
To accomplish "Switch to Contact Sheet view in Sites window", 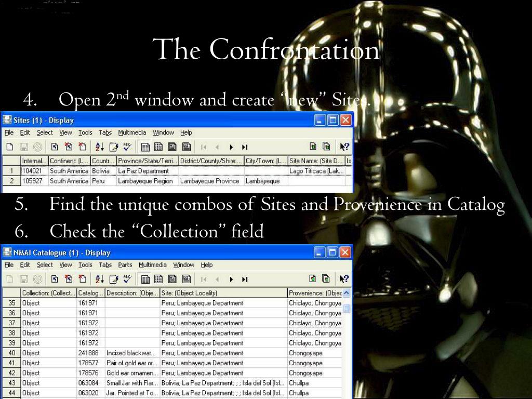I will pyautogui.click(x=158, y=147).
